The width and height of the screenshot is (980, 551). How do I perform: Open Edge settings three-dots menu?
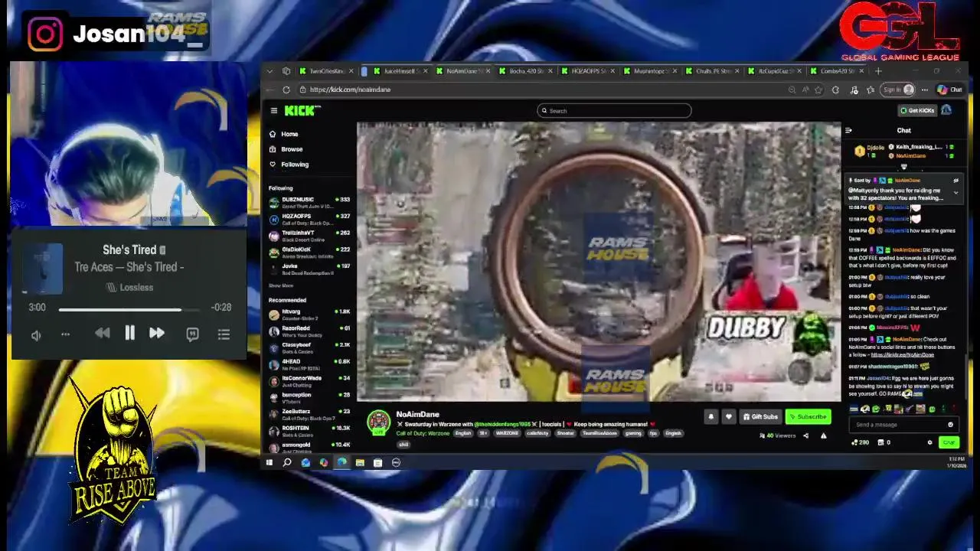pyautogui.click(x=925, y=90)
